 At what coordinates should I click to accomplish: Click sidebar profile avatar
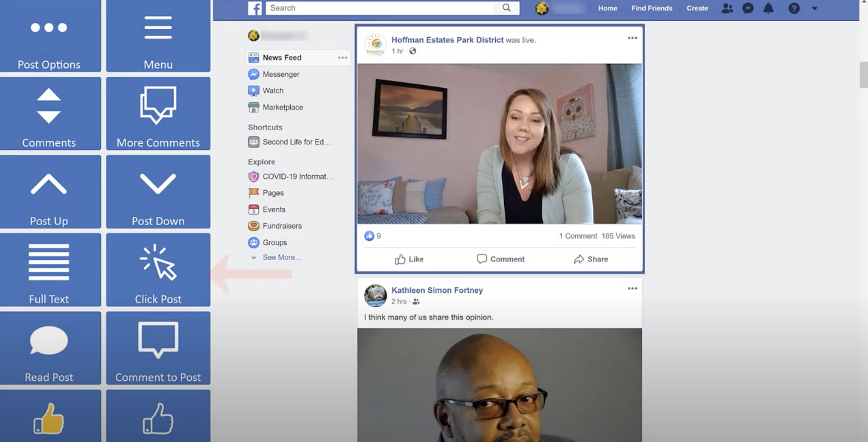tap(254, 35)
